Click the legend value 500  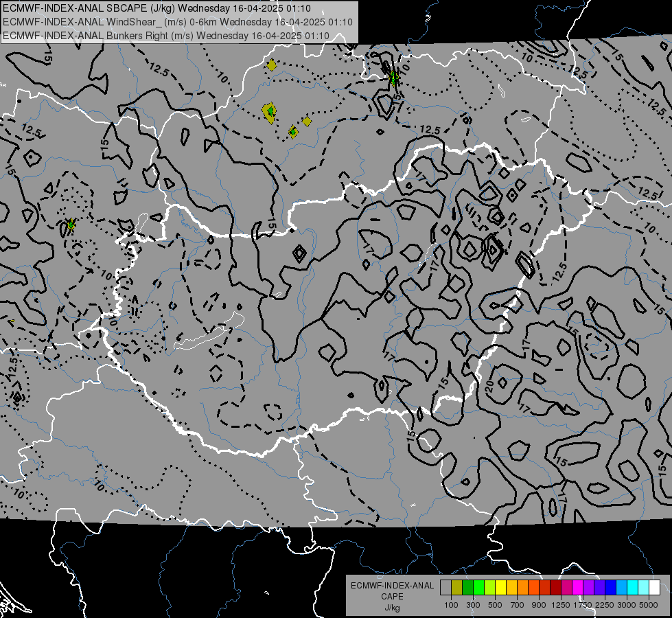pos(495,605)
